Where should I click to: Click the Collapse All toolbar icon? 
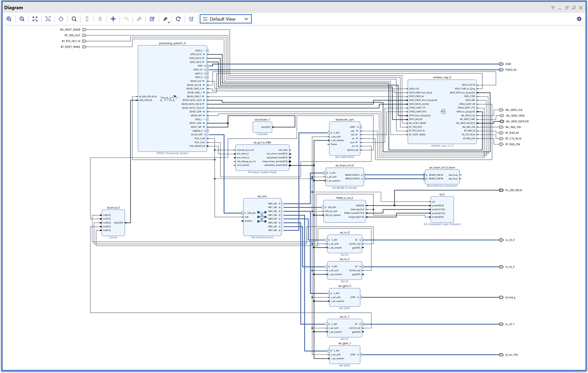pos(87,19)
